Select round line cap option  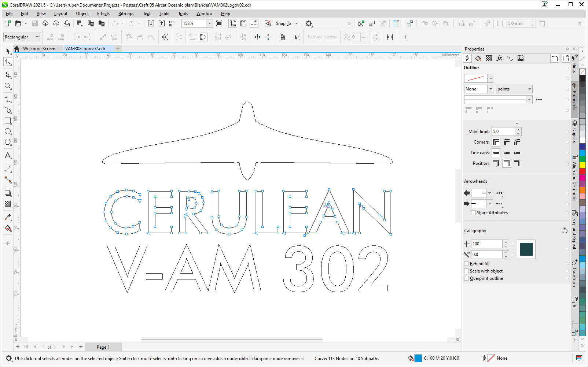[507, 153]
